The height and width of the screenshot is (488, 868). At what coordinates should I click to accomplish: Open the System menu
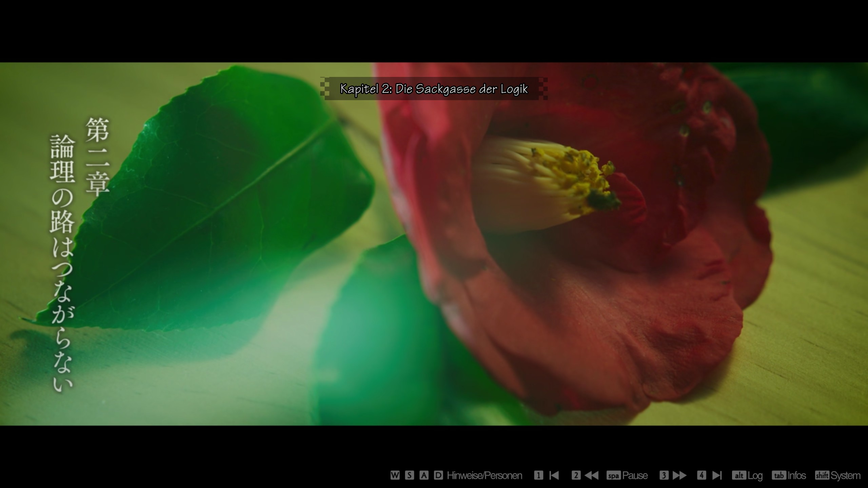coord(845,476)
